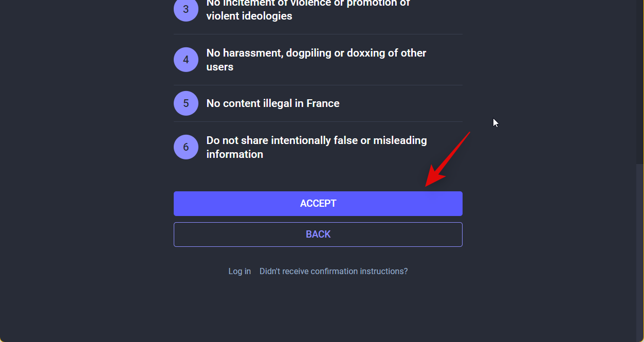The width and height of the screenshot is (644, 342).
Task: Click the scrollbar track above the thumb
Action: (640, 77)
